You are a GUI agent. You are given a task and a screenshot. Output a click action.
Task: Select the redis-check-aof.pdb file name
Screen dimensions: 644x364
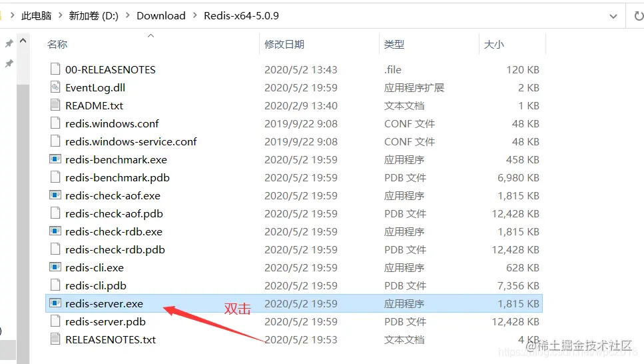coord(114,213)
